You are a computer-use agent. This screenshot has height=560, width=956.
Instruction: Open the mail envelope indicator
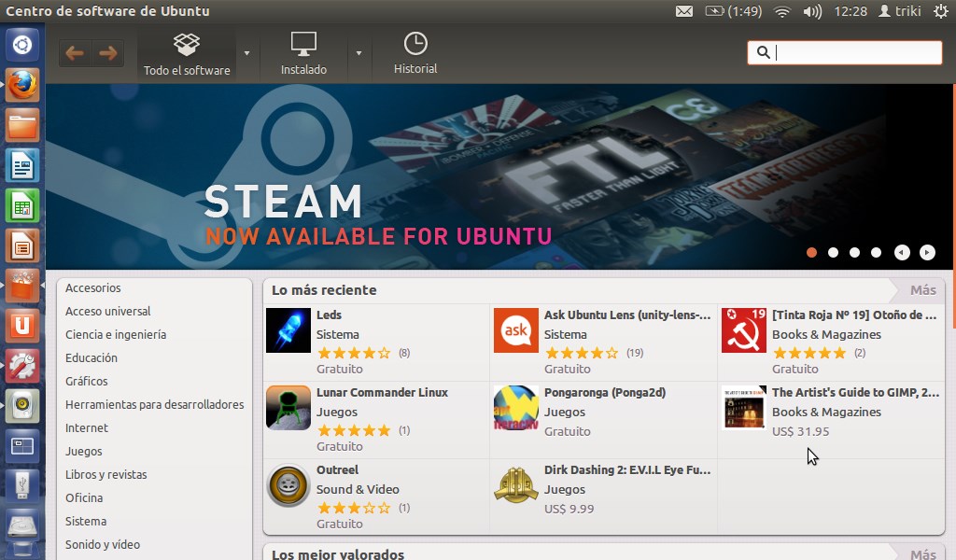(x=684, y=11)
